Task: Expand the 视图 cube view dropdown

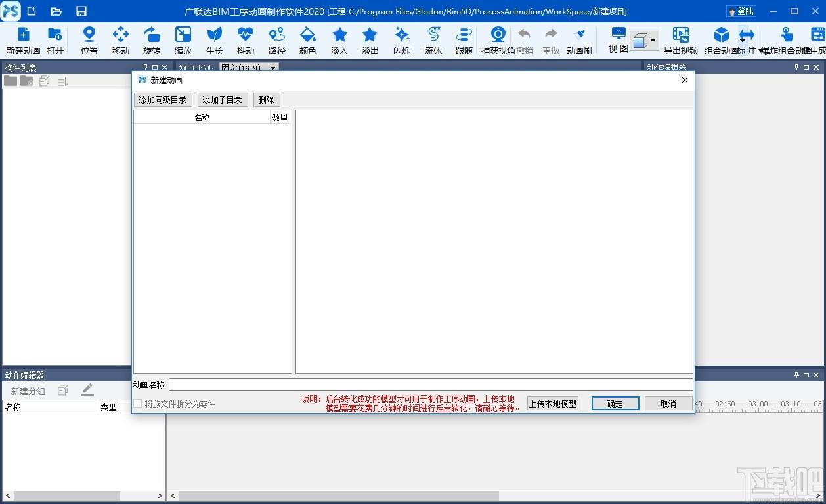Action: click(x=653, y=41)
